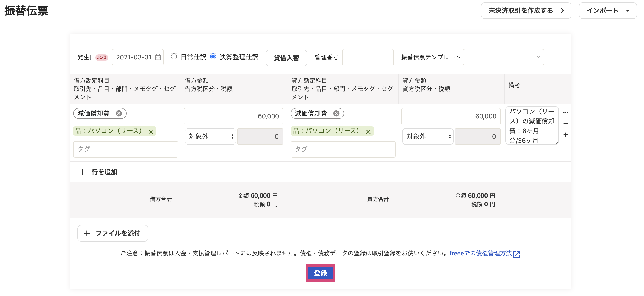The image size is (644, 296).
Task: Click the 備考 remarks text area
Action: tap(532, 126)
